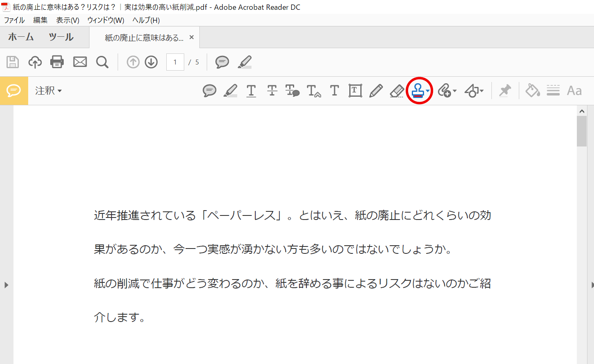Viewport: 594px width, 364px height.
Task: Open the stamp tool dropdown arrow
Action: 428,91
